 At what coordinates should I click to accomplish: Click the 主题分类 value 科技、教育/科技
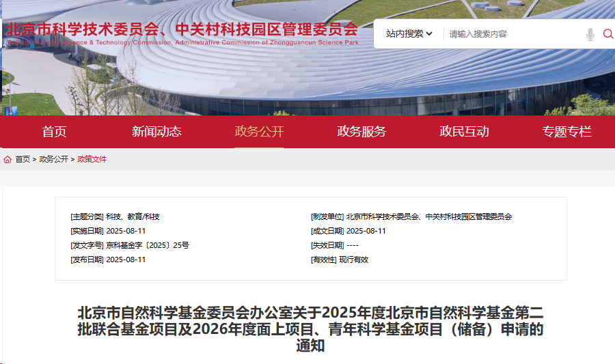[x=133, y=216]
